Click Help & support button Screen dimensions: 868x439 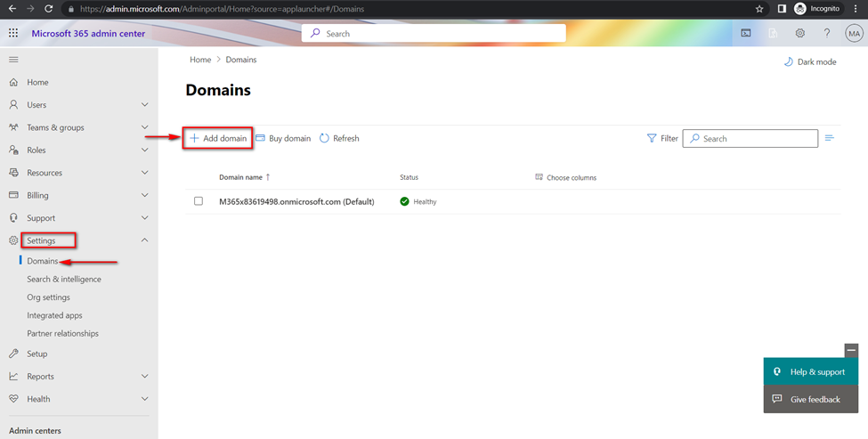tap(811, 372)
